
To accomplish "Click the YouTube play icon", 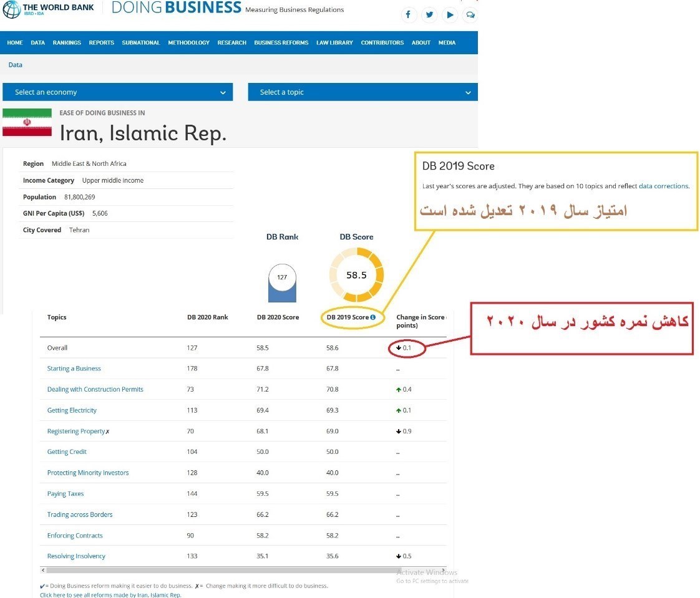I will click(450, 15).
